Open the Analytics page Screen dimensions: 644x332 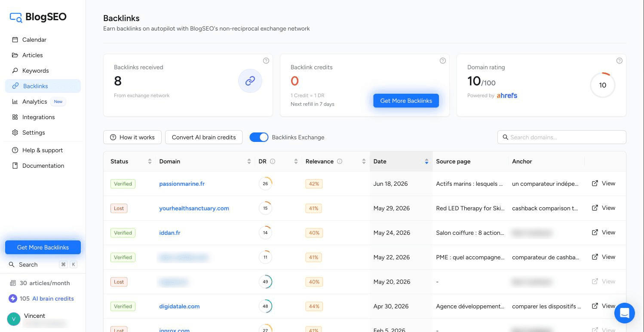coord(43,101)
